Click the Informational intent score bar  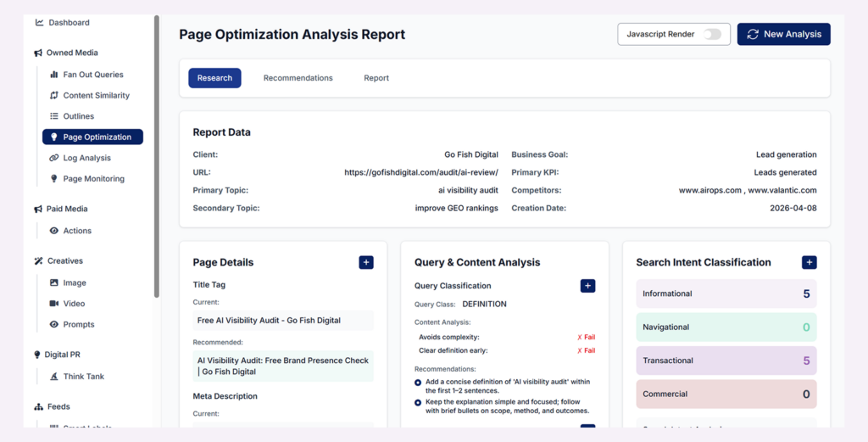726,294
